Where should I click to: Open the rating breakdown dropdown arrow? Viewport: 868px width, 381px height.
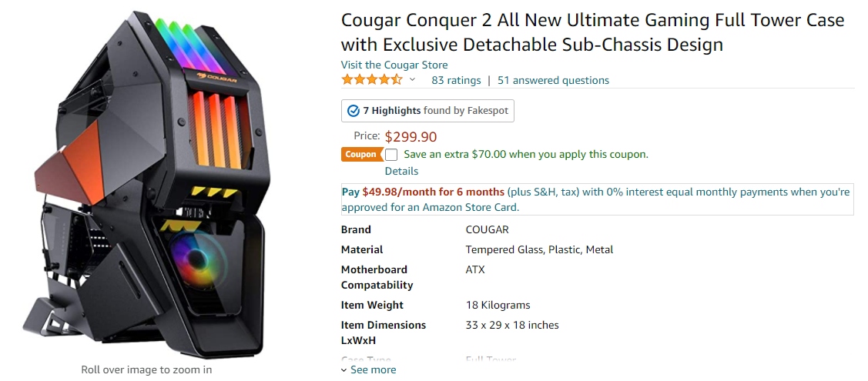tap(412, 80)
